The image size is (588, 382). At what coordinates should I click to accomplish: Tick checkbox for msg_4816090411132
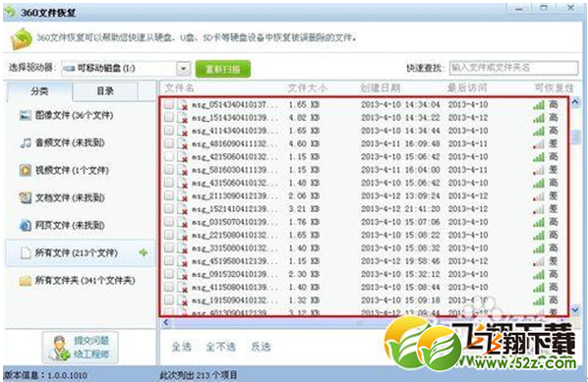(169, 143)
